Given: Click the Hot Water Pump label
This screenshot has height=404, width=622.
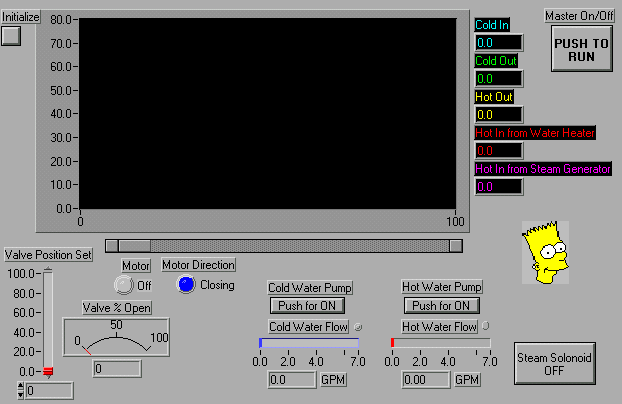Looking at the screenshot, I should click(x=442, y=287).
